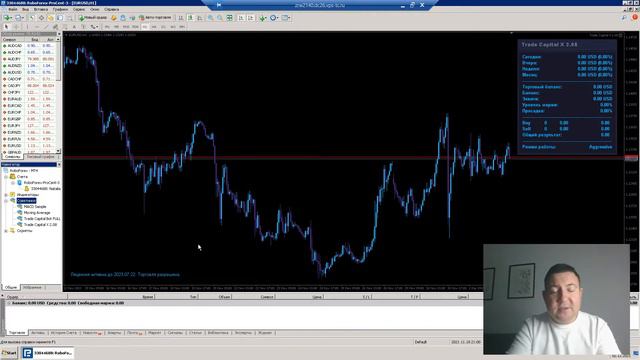The height and width of the screenshot is (360, 640).
Task: Select the M15 timeframe button
Action: 126,27
